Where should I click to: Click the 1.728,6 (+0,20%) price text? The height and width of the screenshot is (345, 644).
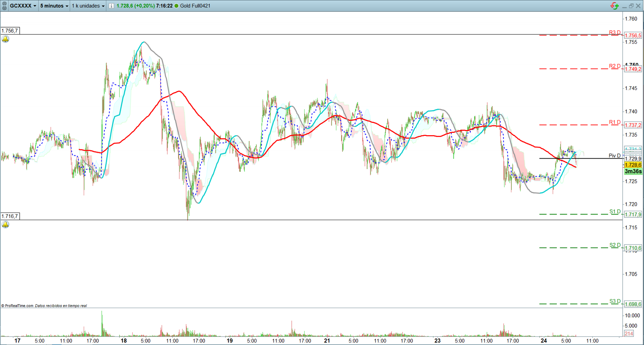135,6
